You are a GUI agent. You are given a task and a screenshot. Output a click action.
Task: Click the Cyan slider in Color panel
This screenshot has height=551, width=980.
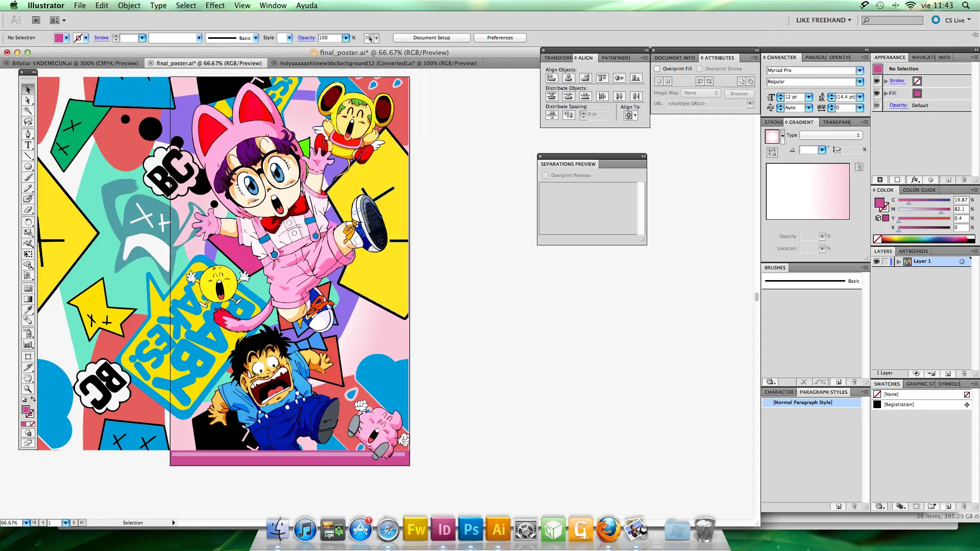click(924, 200)
